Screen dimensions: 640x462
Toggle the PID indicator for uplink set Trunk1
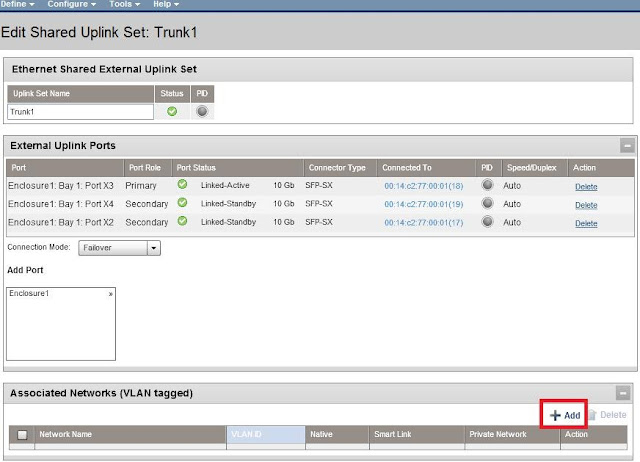(202, 111)
